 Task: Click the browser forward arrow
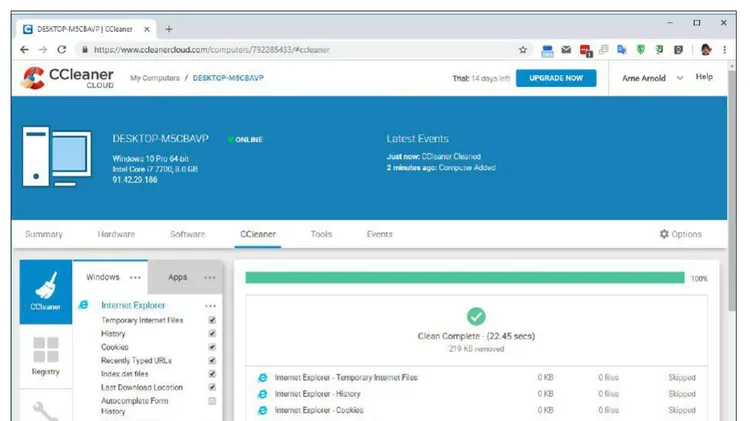pos(43,50)
